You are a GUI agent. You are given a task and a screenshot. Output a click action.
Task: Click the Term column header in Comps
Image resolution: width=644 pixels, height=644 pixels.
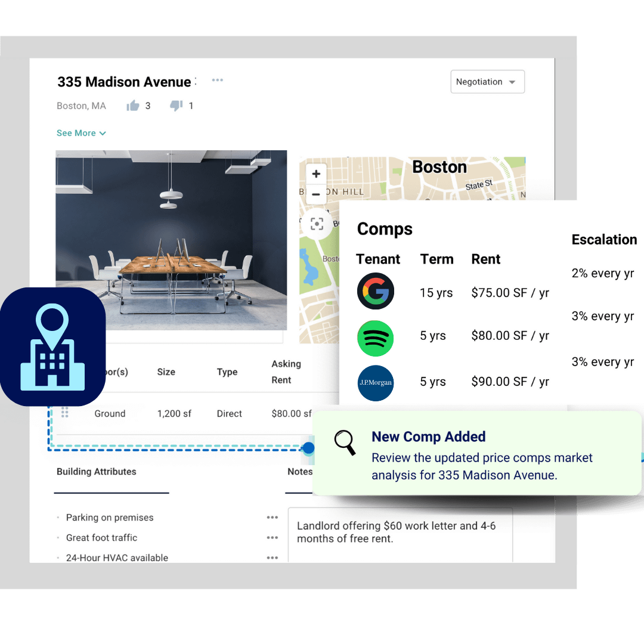point(436,259)
